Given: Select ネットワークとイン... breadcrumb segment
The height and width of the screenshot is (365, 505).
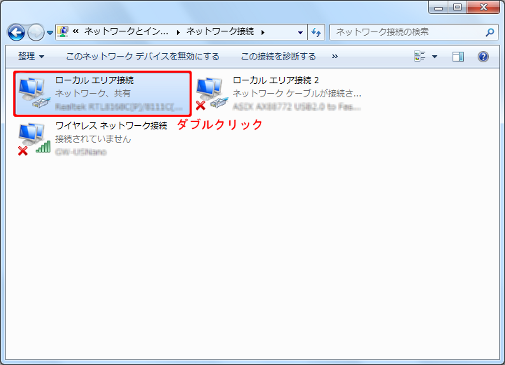Looking at the screenshot, I should point(126,32).
